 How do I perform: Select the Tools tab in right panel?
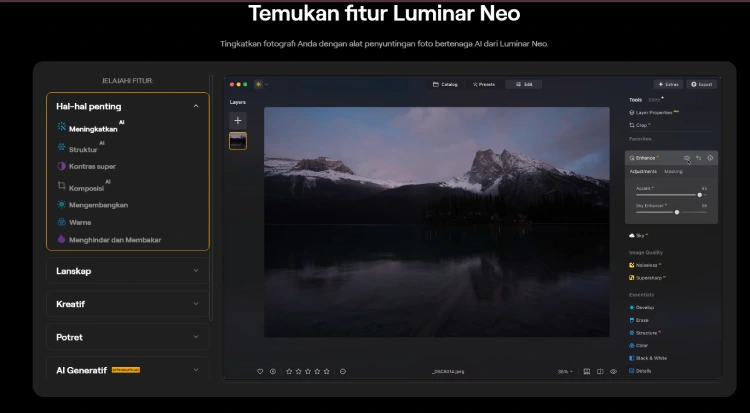click(x=635, y=100)
